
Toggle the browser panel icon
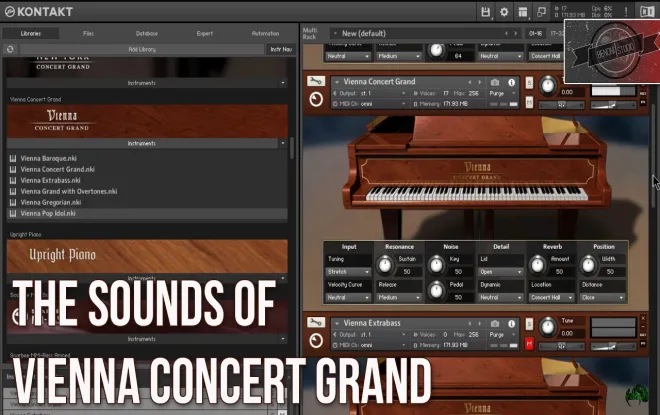[522, 12]
